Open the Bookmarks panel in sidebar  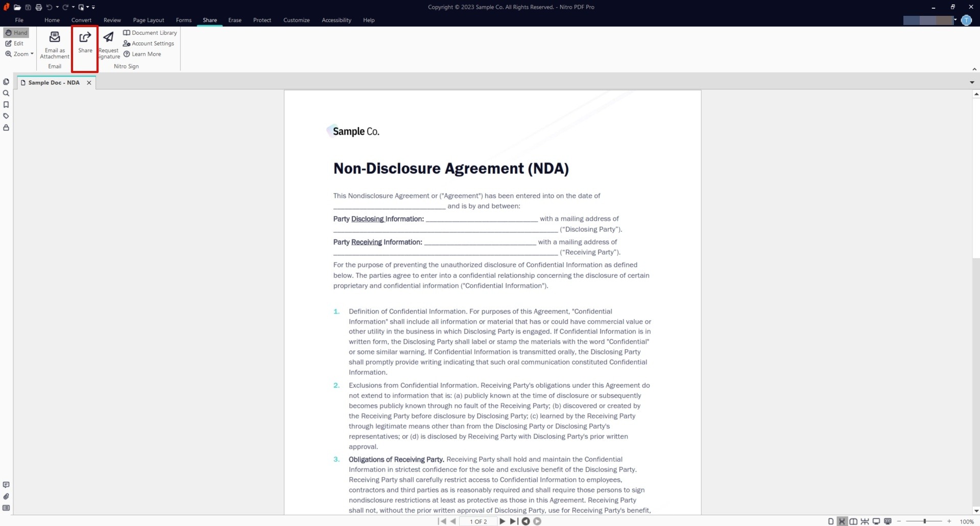click(6, 105)
